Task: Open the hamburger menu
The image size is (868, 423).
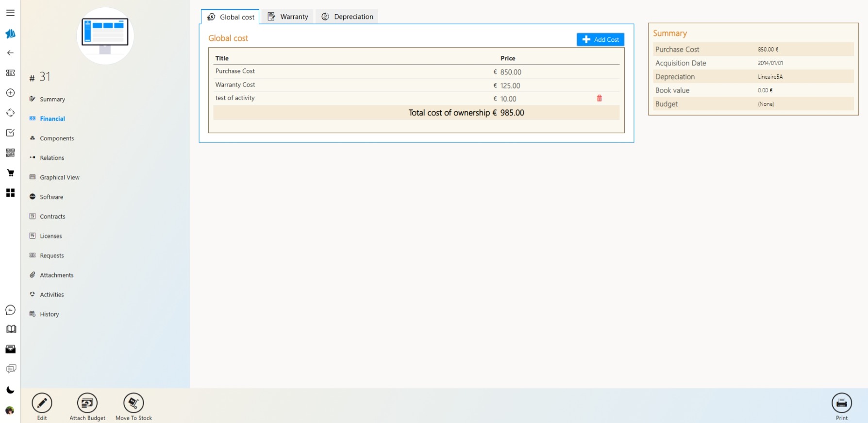Action: click(10, 13)
